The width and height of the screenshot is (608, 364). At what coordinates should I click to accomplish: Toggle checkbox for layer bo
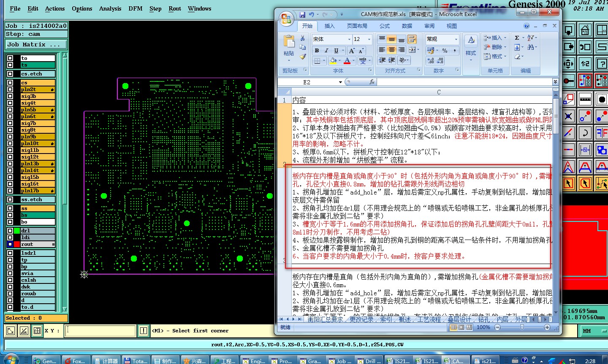coord(10,222)
